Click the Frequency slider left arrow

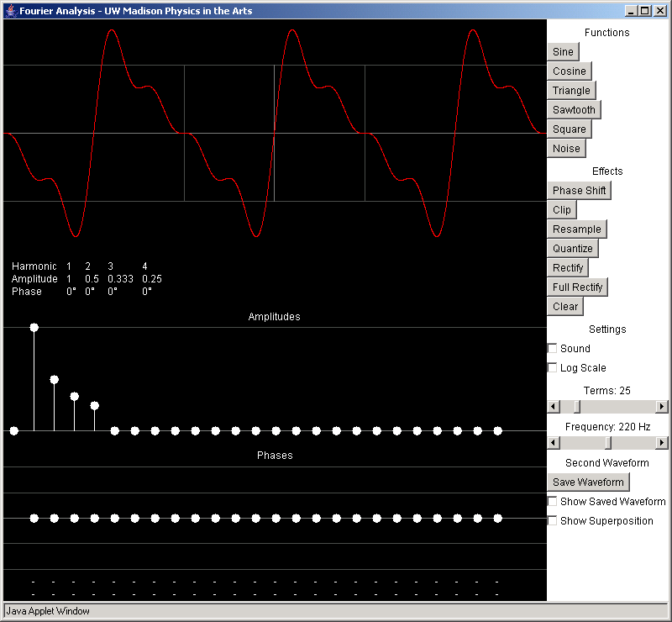553,443
